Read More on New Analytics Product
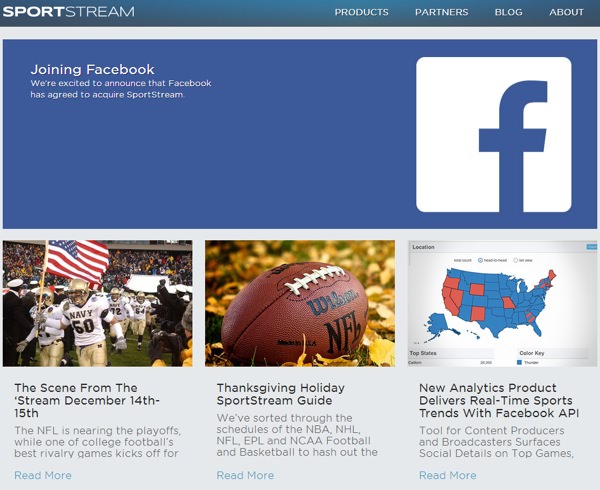This screenshot has height=490, width=600. pyautogui.click(x=448, y=475)
